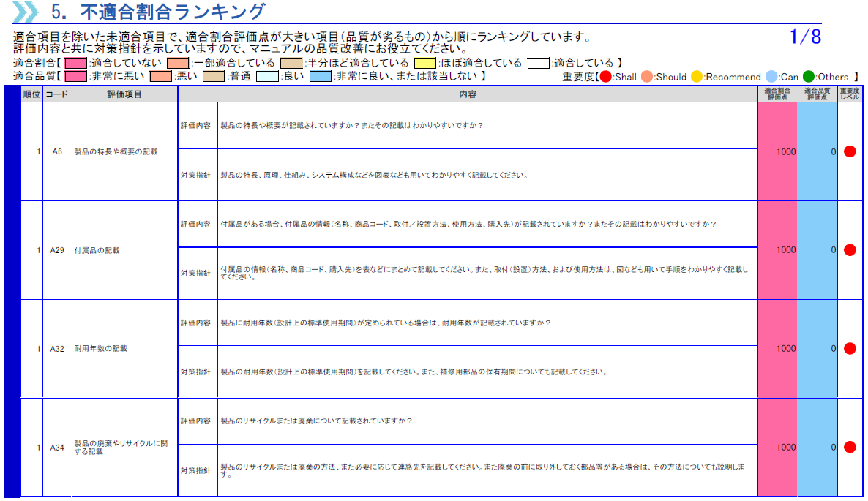Click the orange Should circle in the legend
The height and width of the screenshot is (501, 868).
point(646,76)
